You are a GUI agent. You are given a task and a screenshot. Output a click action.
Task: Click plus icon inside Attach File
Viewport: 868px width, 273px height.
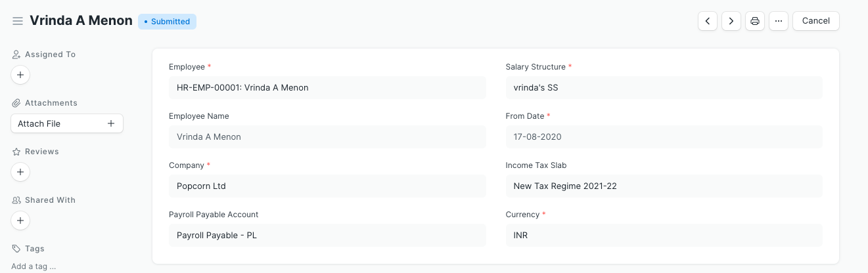(111, 123)
